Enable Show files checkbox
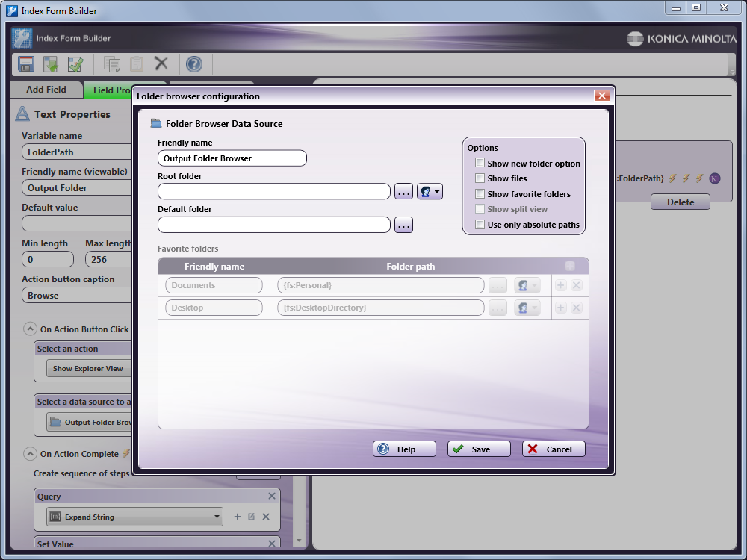This screenshot has width=747, height=560. (x=480, y=178)
